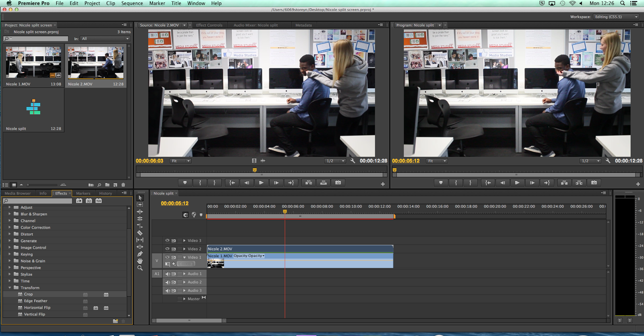644x336 pixels.
Task: Switch to the Media Browser tab
Action: (x=18, y=193)
